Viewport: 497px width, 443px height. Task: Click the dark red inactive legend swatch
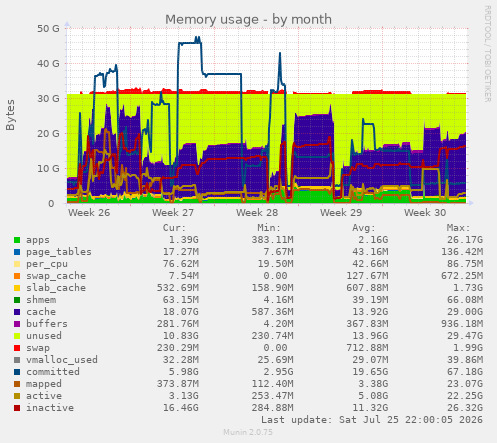17,408
